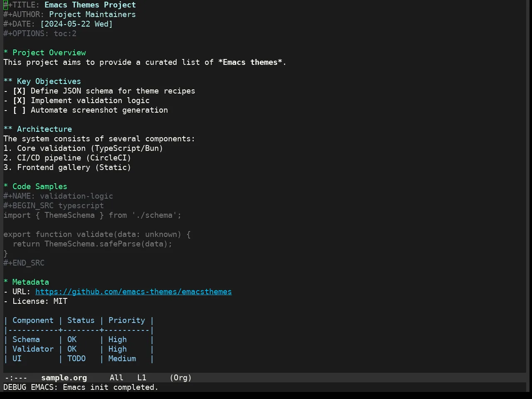The image size is (532, 399).
Task: Click the Component table header cell
Action: pos(33,320)
